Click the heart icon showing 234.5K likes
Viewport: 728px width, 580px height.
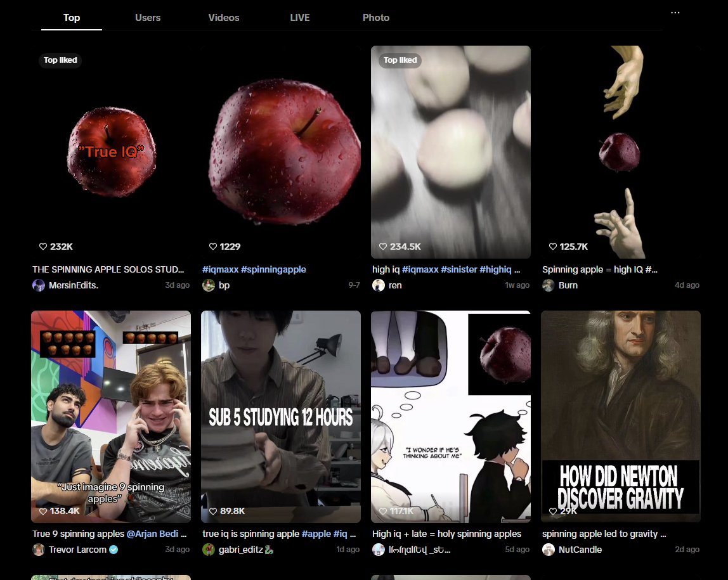[383, 247]
